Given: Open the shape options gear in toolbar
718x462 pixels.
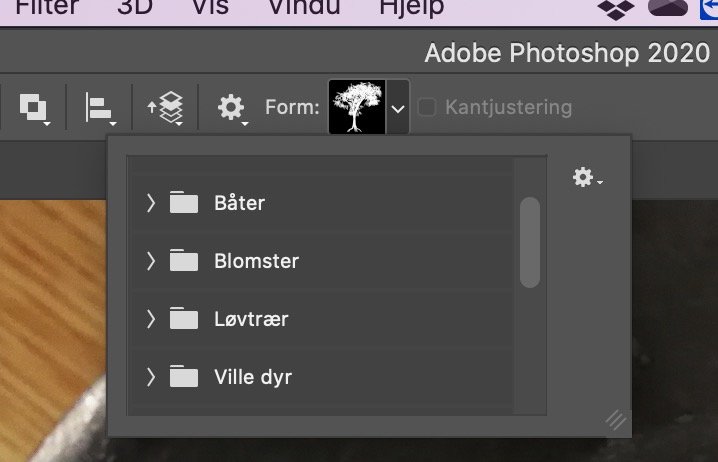Looking at the screenshot, I should [232, 108].
